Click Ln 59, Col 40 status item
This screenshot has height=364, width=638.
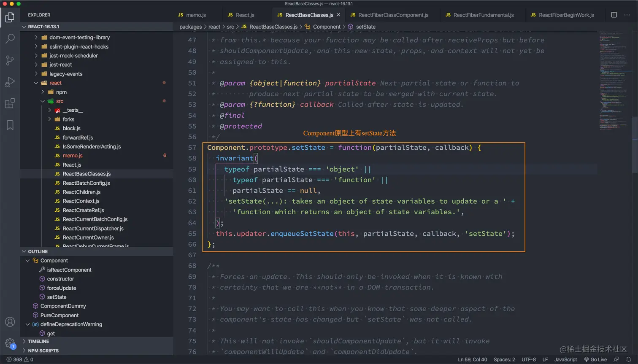click(472, 359)
